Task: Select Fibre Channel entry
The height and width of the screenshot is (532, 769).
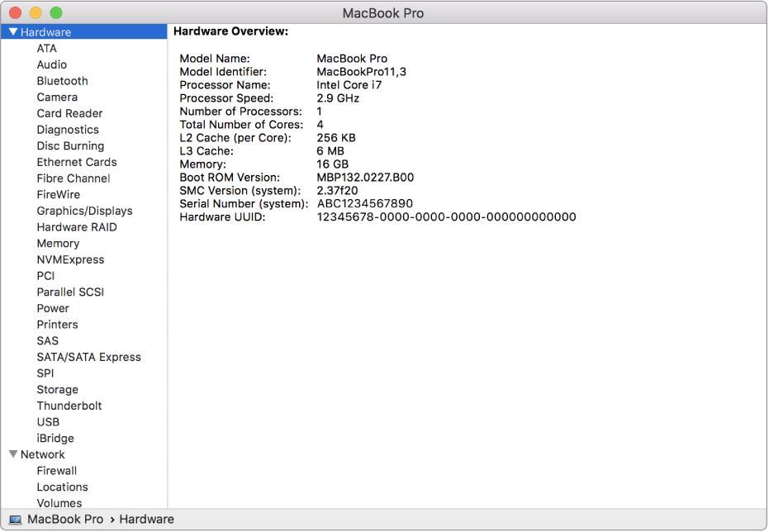Action: pos(73,178)
